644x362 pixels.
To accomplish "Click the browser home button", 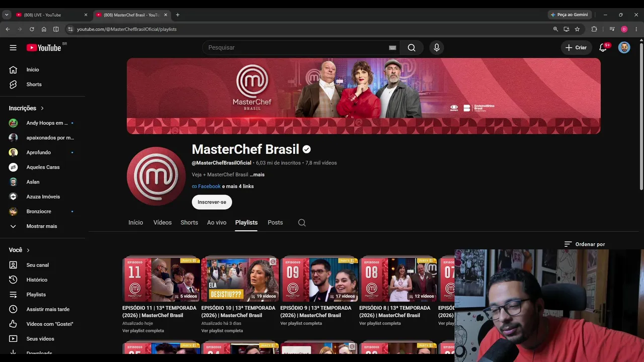I will coord(44,29).
